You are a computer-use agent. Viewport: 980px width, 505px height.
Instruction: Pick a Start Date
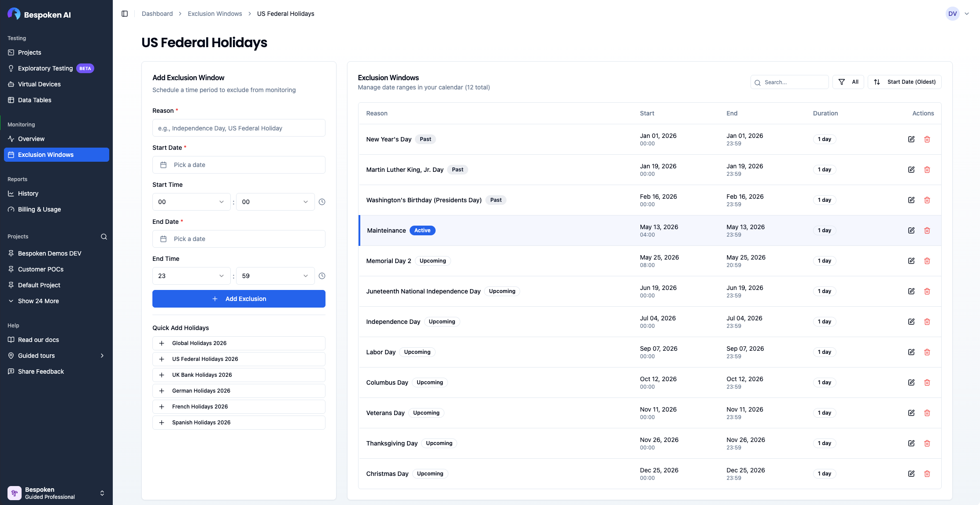coord(239,165)
